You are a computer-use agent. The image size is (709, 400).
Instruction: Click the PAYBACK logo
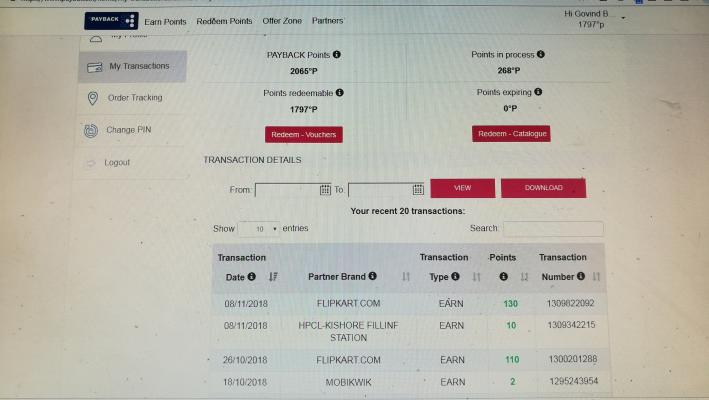(x=111, y=20)
